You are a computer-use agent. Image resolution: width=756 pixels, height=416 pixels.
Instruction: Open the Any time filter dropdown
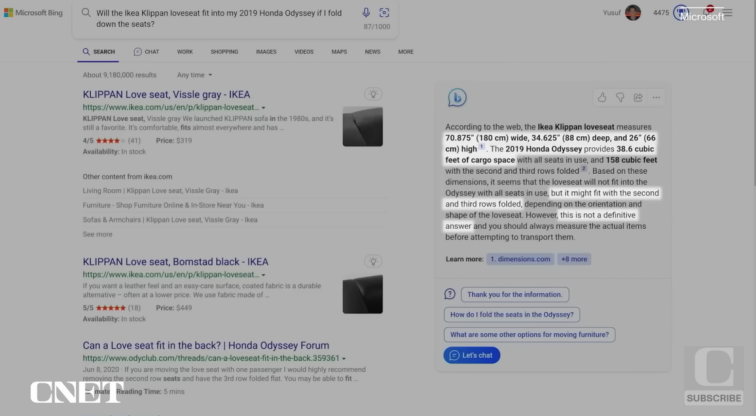(x=193, y=75)
